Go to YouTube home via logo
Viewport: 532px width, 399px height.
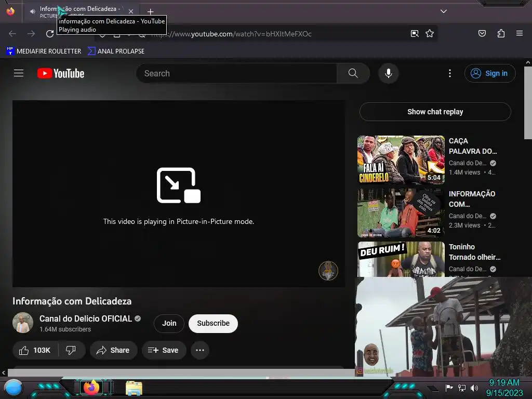[61, 73]
